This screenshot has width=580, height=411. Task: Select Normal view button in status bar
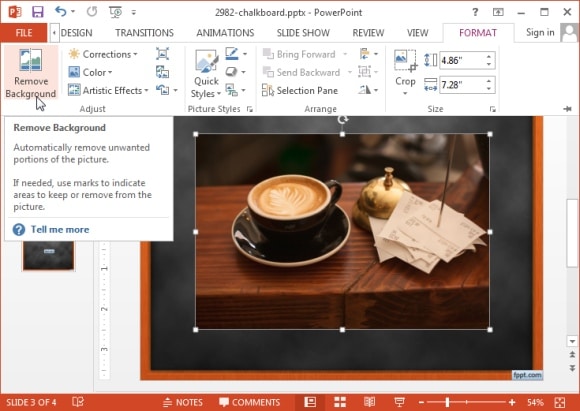pos(310,402)
